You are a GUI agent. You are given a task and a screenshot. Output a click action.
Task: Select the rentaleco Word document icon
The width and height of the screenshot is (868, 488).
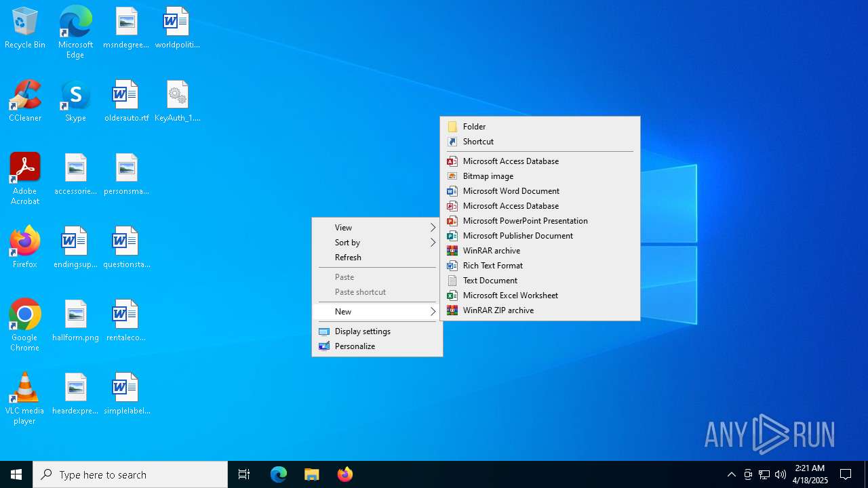pyautogui.click(x=126, y=321)
